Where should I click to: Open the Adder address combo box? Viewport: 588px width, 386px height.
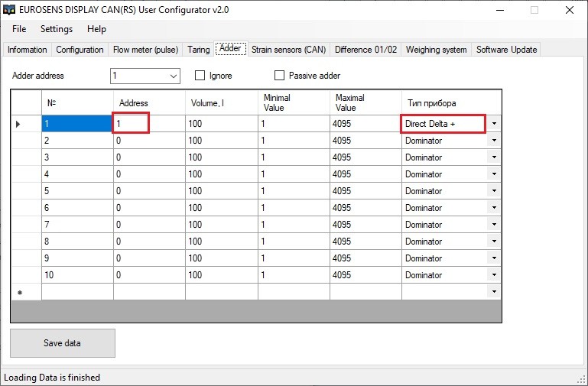173,76
